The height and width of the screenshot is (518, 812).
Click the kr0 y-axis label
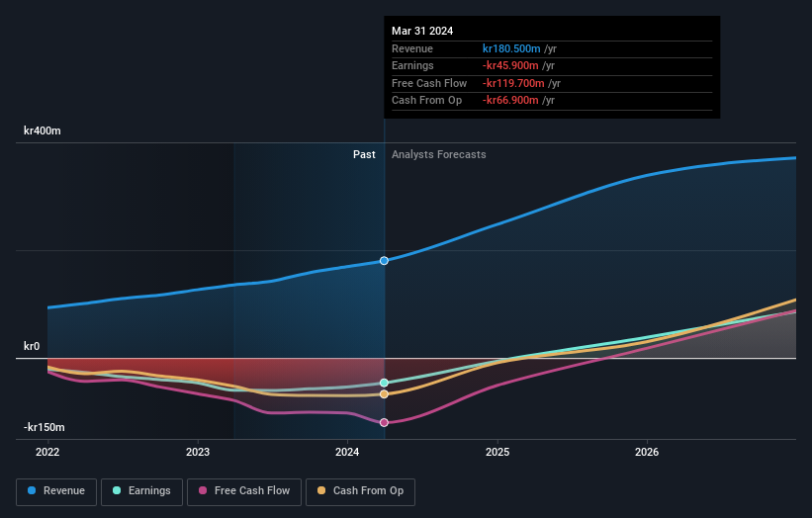32,346
